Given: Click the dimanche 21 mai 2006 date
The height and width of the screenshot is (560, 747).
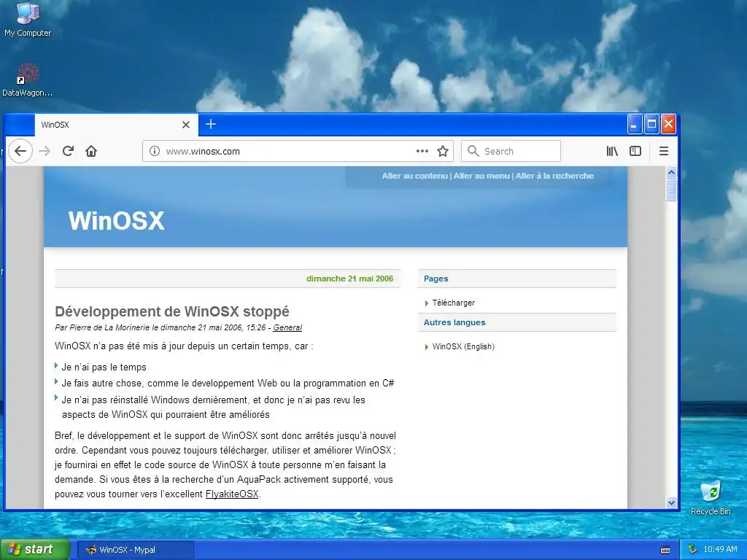Looking at the screenshot, I should click(349, 279).
